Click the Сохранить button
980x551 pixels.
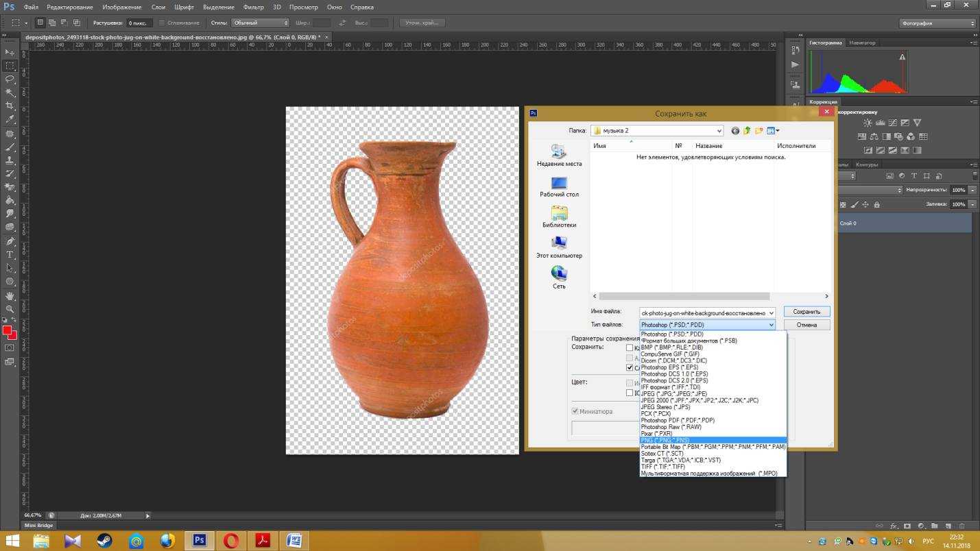pos(806,312)
